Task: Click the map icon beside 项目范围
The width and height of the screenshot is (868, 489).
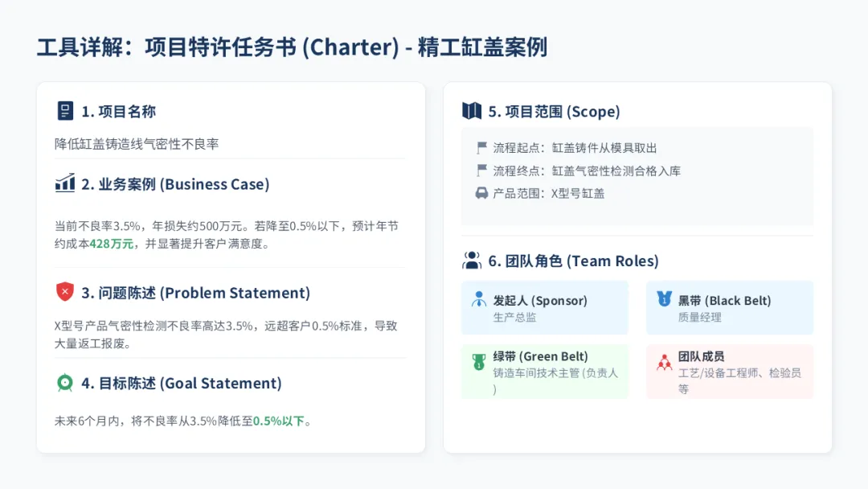Action: pyautogui.click(x=472, y=111)
